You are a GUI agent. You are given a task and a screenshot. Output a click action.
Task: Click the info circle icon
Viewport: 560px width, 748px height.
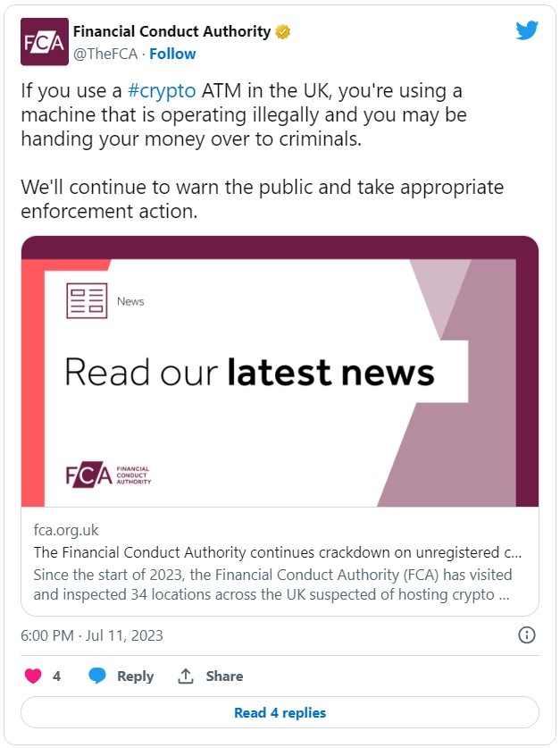[x=527, y=635]
